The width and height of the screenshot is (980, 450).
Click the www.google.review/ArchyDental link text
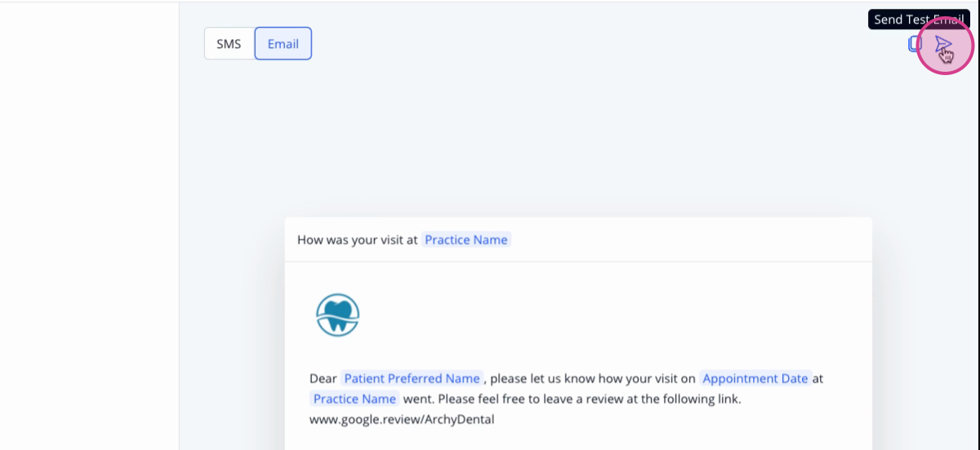point(402,420)
